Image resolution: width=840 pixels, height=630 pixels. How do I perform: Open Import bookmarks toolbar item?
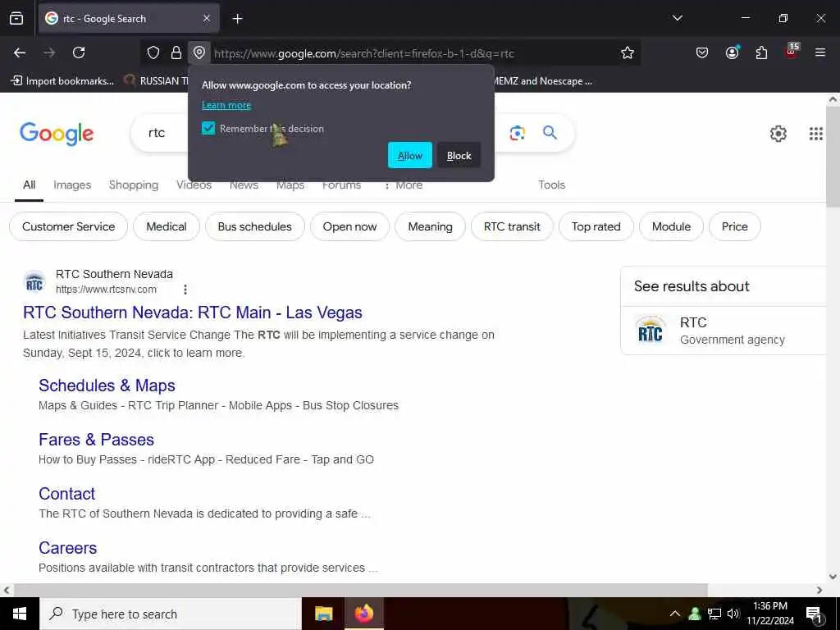click(x=62, y=81)
